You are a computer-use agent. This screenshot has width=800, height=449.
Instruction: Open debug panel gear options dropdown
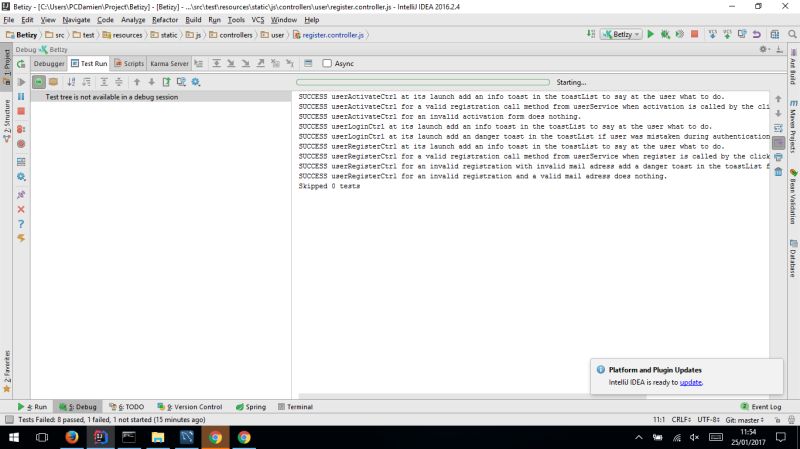pyautogui.click(x=764, y=49)
